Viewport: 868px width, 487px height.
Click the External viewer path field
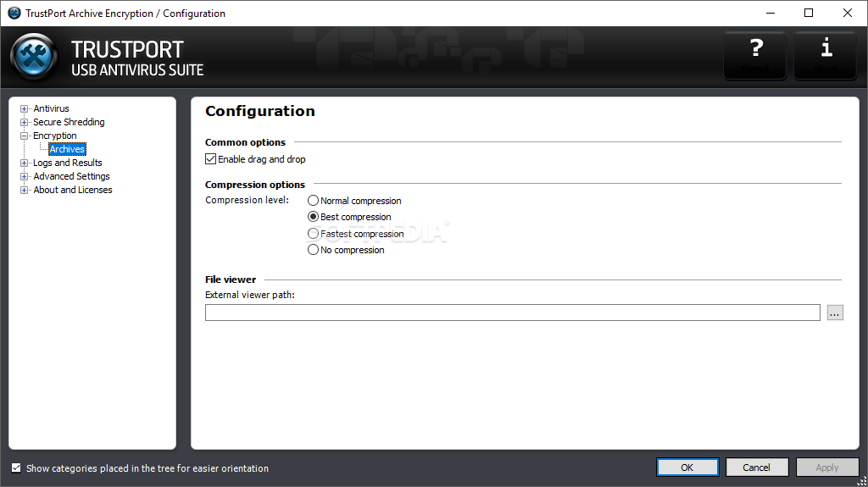tap(513, 313)
